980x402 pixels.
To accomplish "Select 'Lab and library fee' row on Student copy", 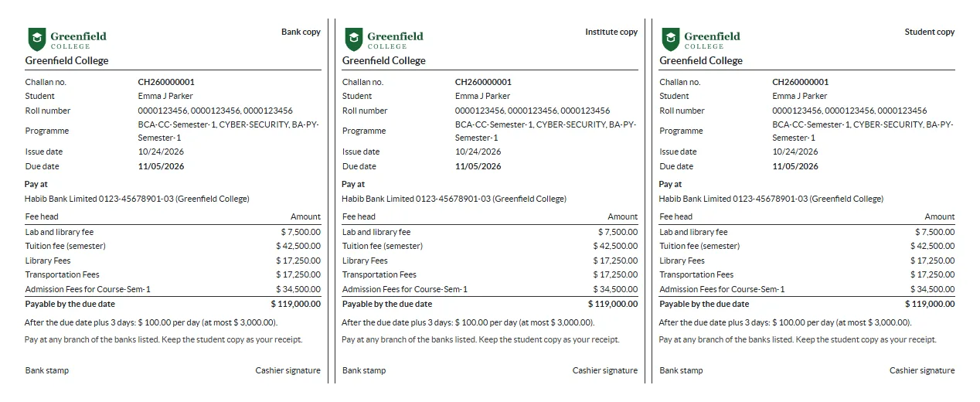I will 807,232.
